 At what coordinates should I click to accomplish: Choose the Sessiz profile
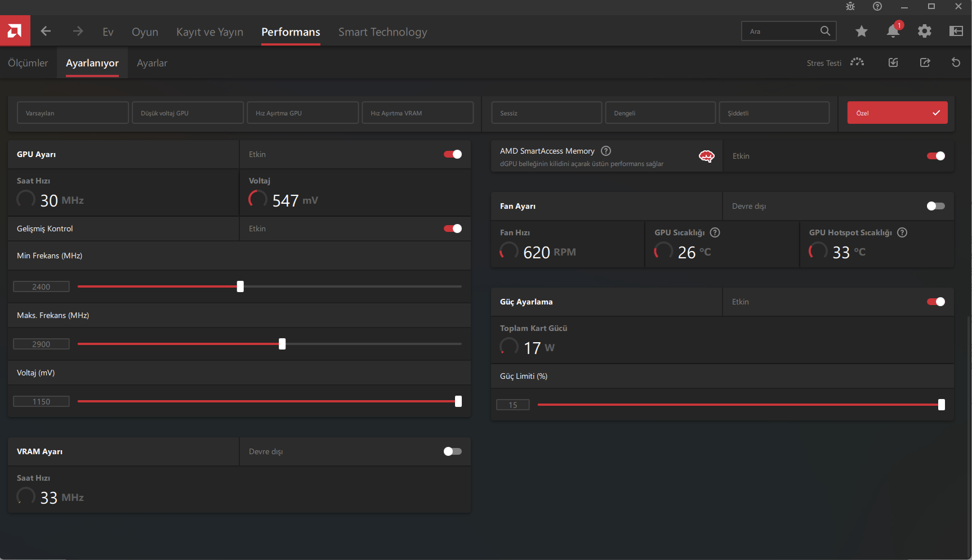coord(546,113)
